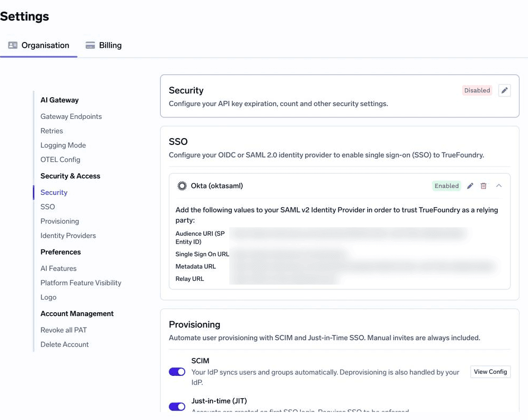
Task: Toggle Just-in-time (JIT) provisioning
Action: (177, 407)
